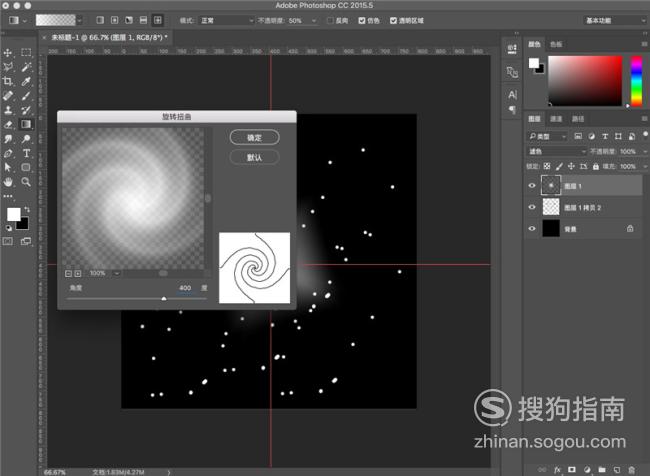Select the Clone Stamp tool
Viewport: 650px width, 476px height.
(8, 110)
